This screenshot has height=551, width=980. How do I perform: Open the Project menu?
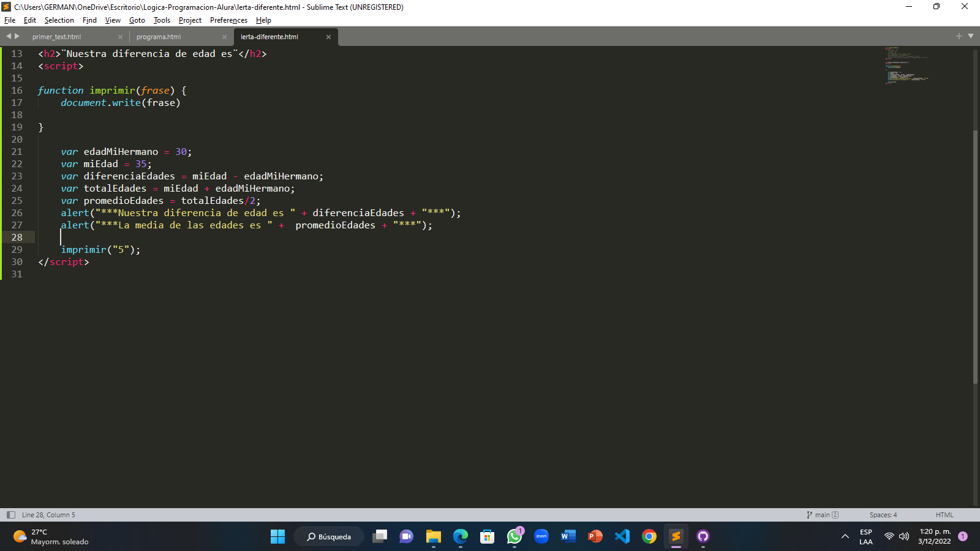[x=190, y=20]
